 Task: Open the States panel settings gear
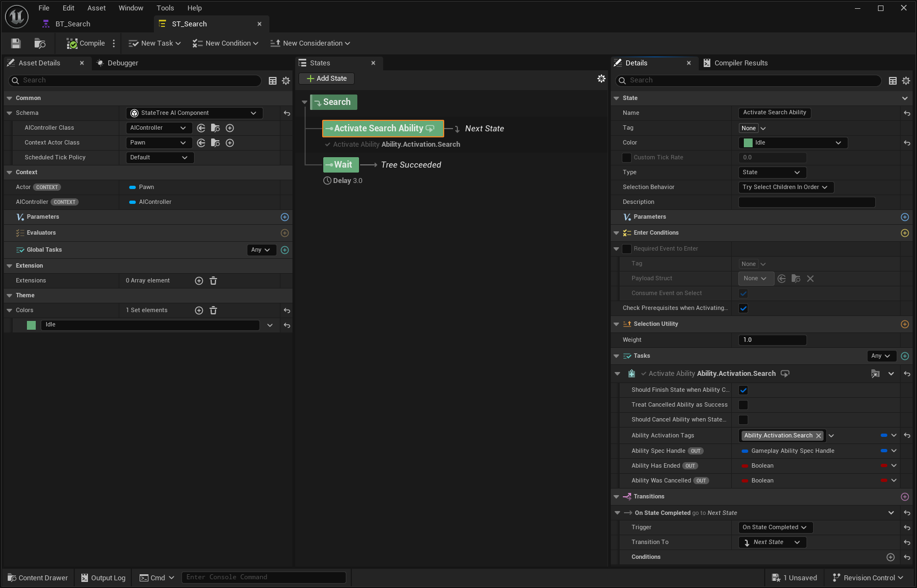point(601,79)
